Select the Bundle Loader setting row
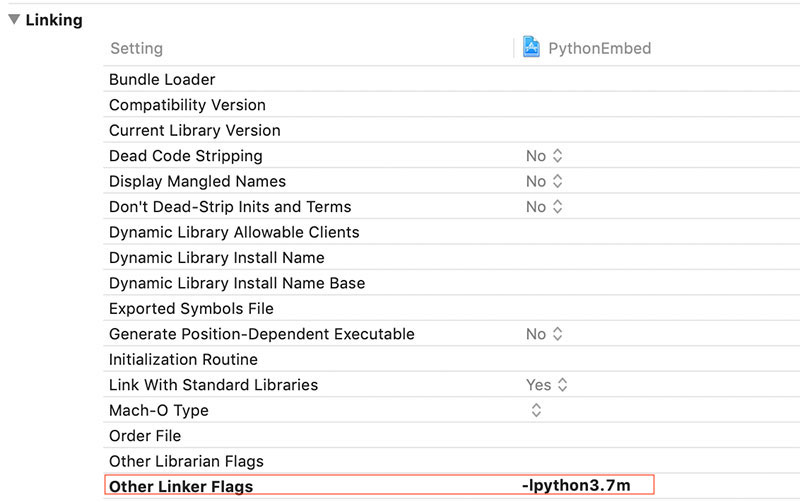 click(x=162, y=80)
